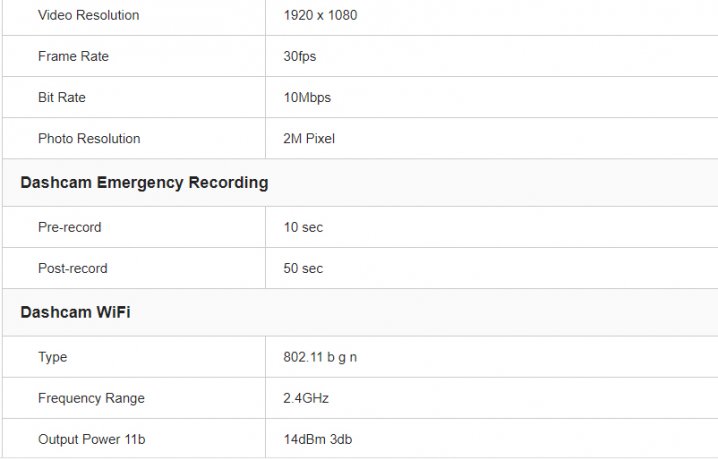Click the Dashcam WiFi section heading
The width and height of the screenshot is (718, 460).
(75, 312)
